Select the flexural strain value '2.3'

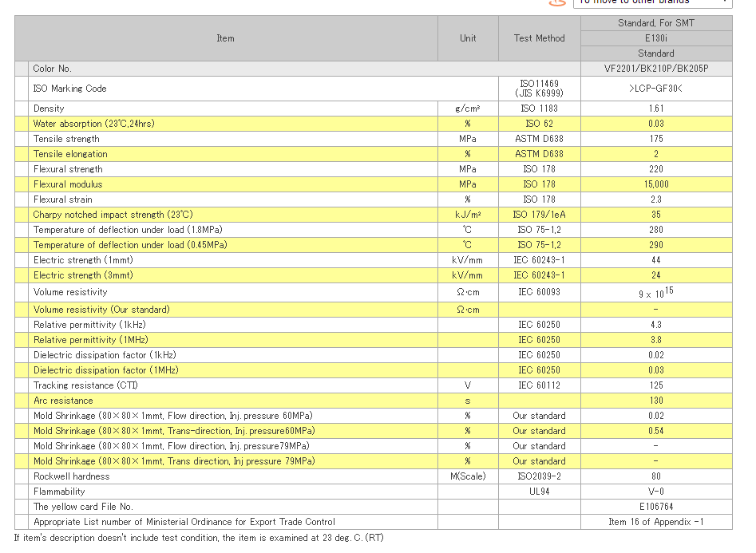pyautogui.click(x=656, y=199)
